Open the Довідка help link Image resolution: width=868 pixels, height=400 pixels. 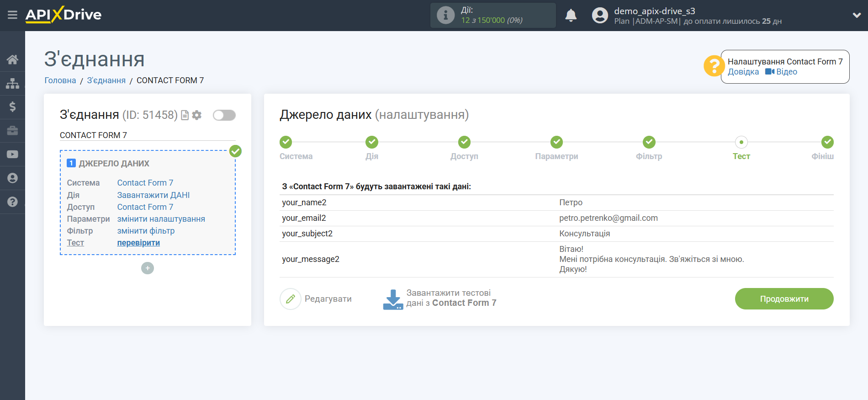click(743, 72)
